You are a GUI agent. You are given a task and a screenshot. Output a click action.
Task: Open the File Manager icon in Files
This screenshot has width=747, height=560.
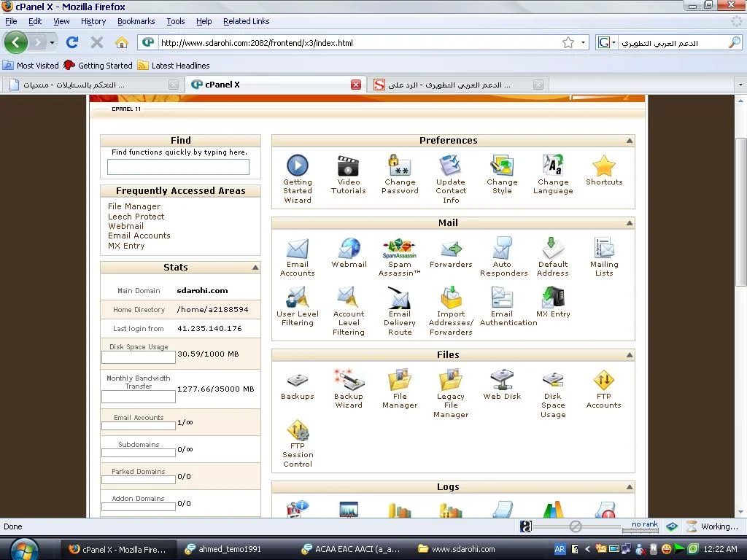point(400,379)
